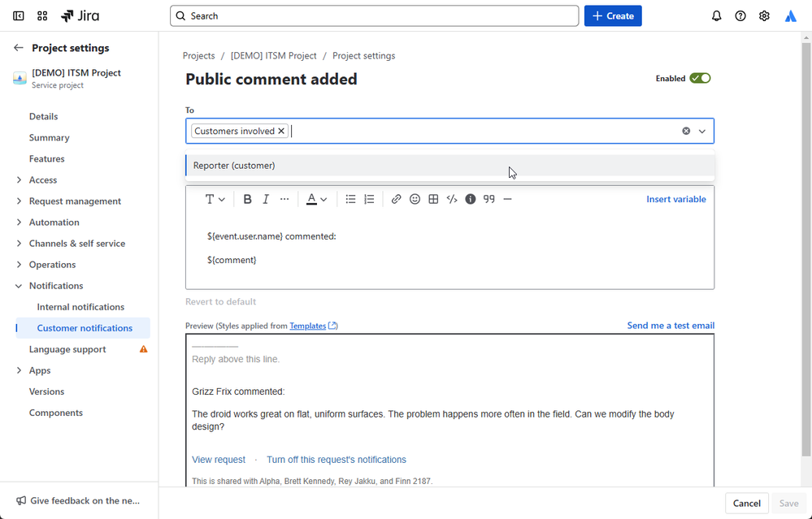
Task: Insert a numbered list
Action: (x=369, y=199)
